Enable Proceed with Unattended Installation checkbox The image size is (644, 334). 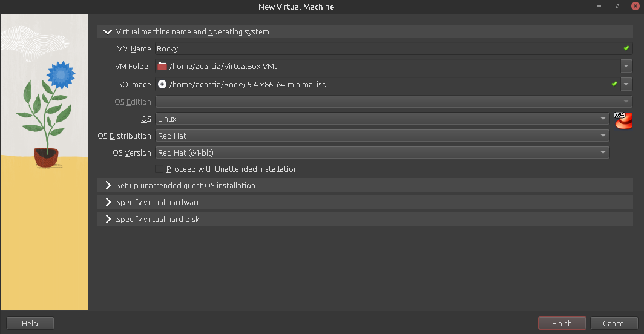pyautogui.click(x=159, y=169)
